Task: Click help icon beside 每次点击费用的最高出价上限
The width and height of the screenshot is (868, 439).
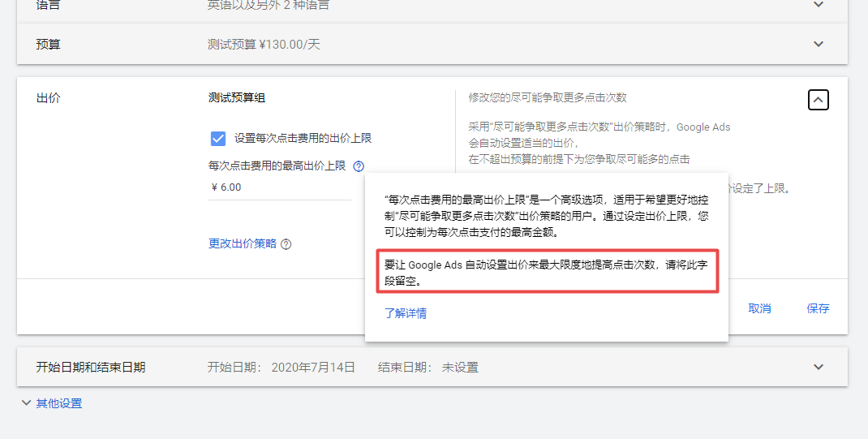Action: point(359,166)
